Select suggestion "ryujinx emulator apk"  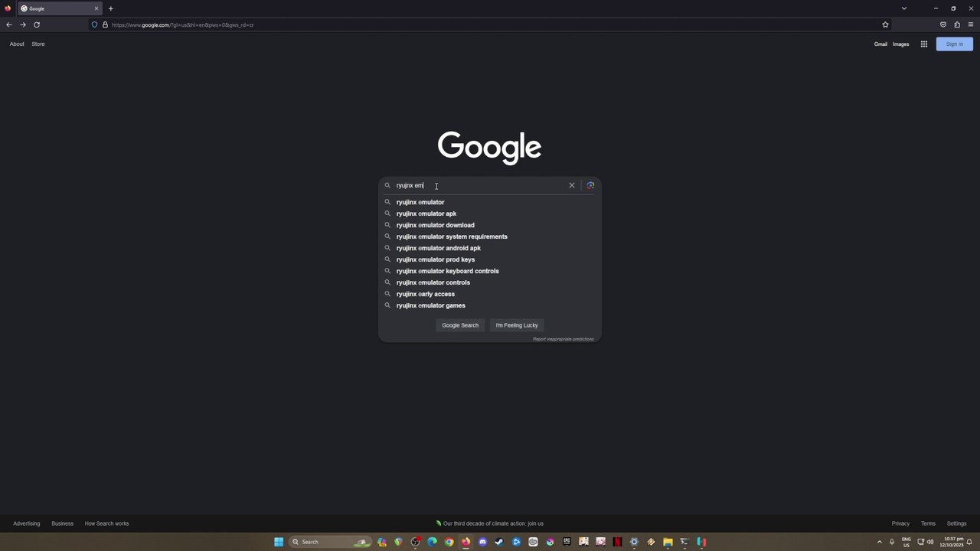point(490,214)
